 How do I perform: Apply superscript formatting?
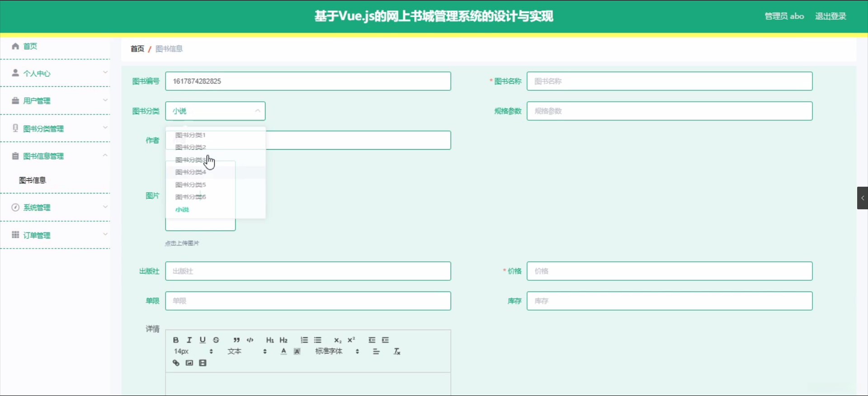click(351, 340)
